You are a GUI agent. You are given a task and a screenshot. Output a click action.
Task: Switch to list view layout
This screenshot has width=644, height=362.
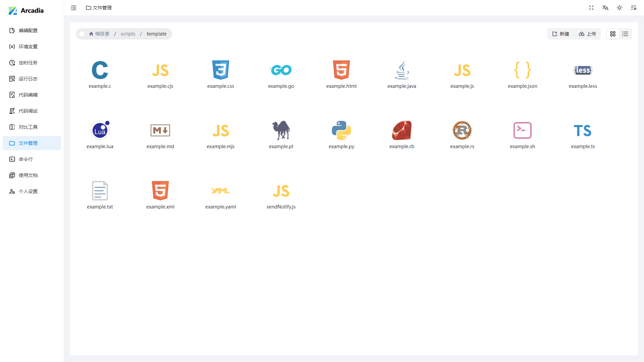[x=625, y=34]
